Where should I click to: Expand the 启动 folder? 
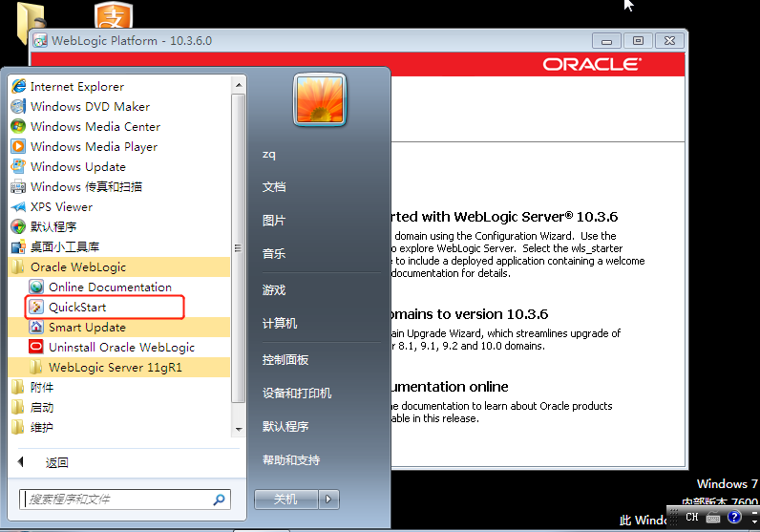click(118, 408)
